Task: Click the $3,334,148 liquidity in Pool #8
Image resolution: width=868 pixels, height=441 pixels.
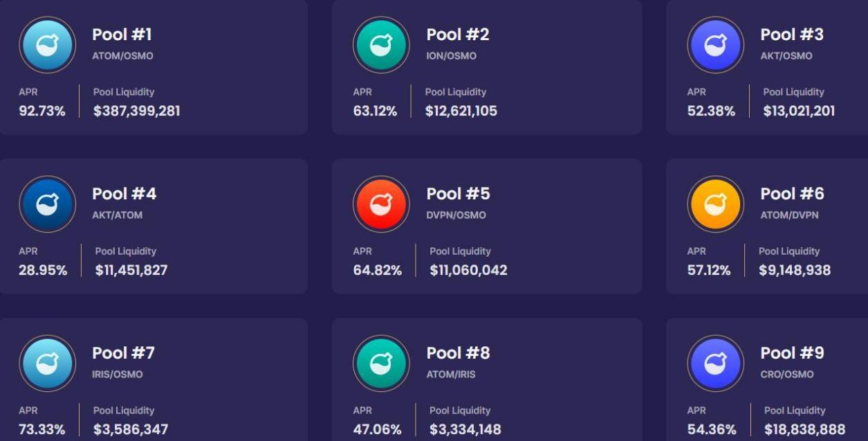Action: (x=465, y=429)
